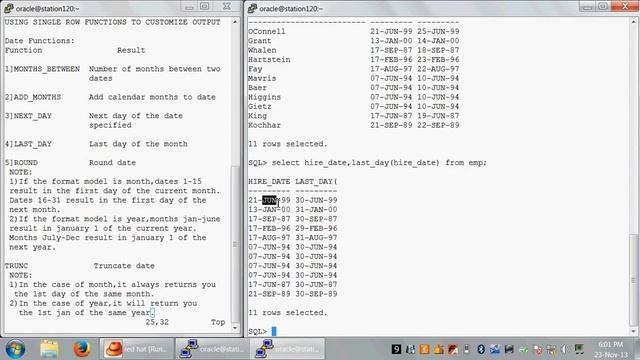Click 'USING SINGLE ROW FUNCTIONS' title line
The width and height of the screenshot is (640, 360).
click(113, 22)
